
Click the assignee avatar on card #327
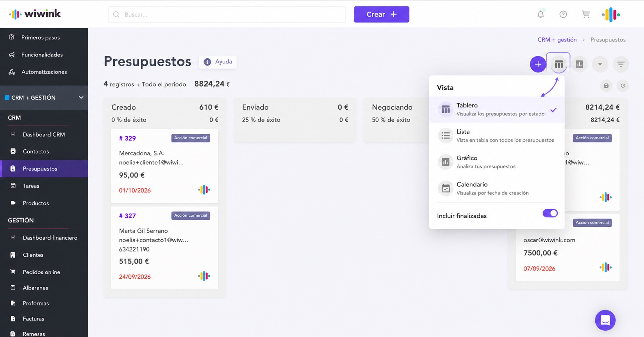pyautogui.click(x=204, y=276)
